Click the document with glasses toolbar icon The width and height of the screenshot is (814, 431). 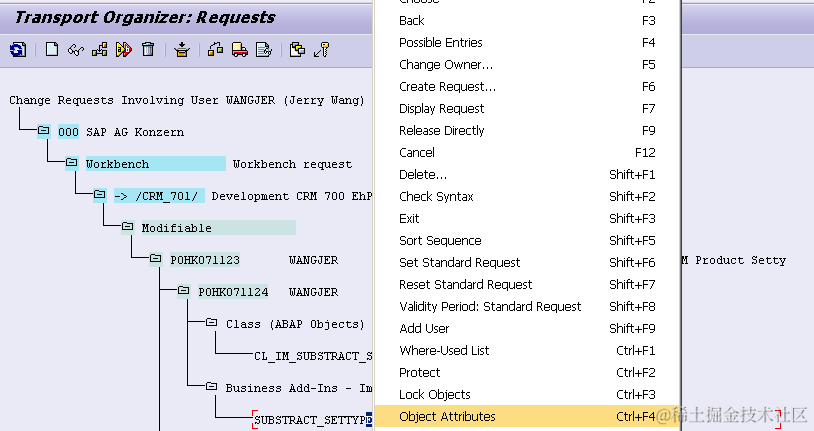pyautogui.click(x=264, y=50)
